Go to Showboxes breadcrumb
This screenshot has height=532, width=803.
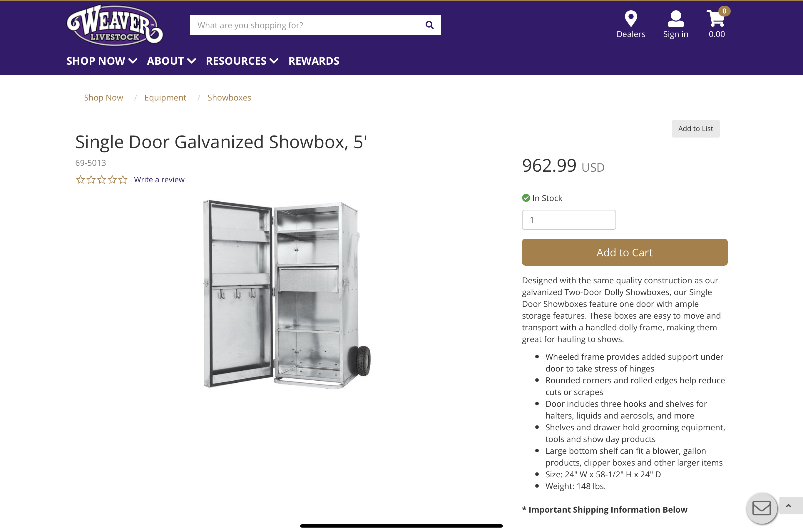coord(229,98)
